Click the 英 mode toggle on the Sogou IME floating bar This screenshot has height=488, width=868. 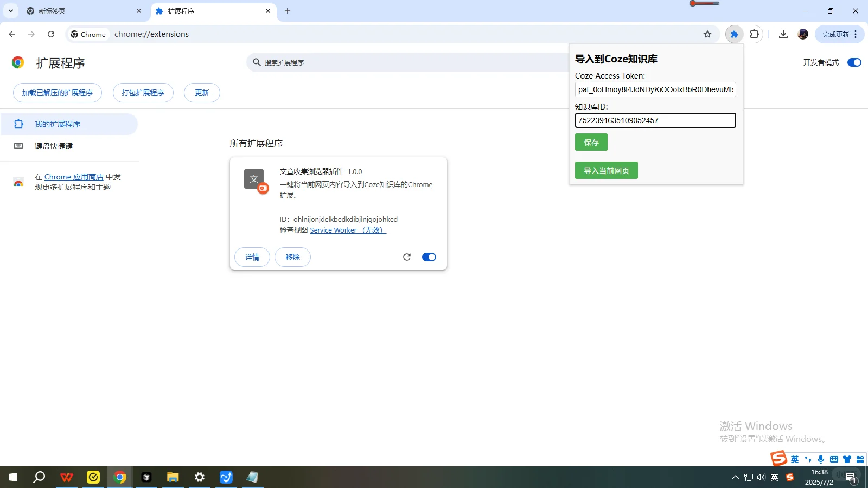795,459
